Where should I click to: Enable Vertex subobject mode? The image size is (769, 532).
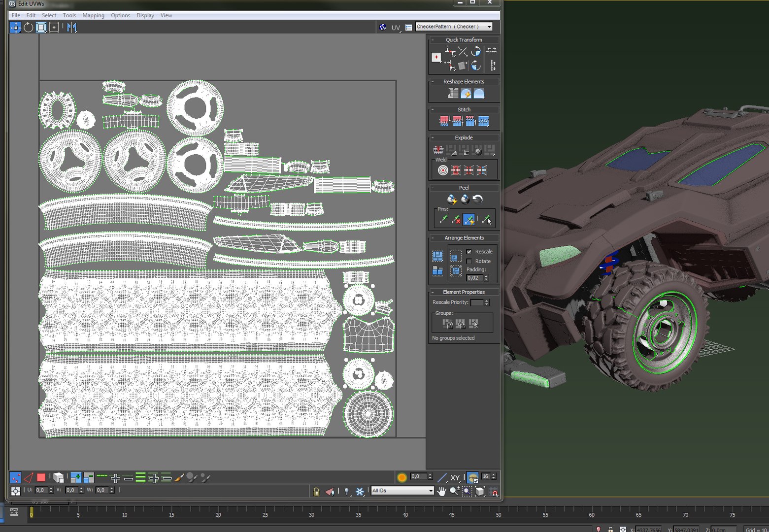[x=15, y=477]
